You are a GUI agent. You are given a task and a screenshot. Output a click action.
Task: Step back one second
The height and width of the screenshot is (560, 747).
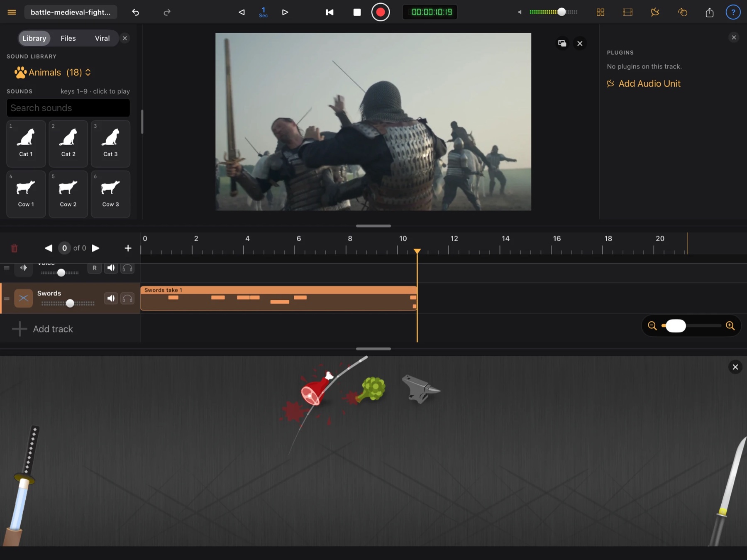point(242,12)
